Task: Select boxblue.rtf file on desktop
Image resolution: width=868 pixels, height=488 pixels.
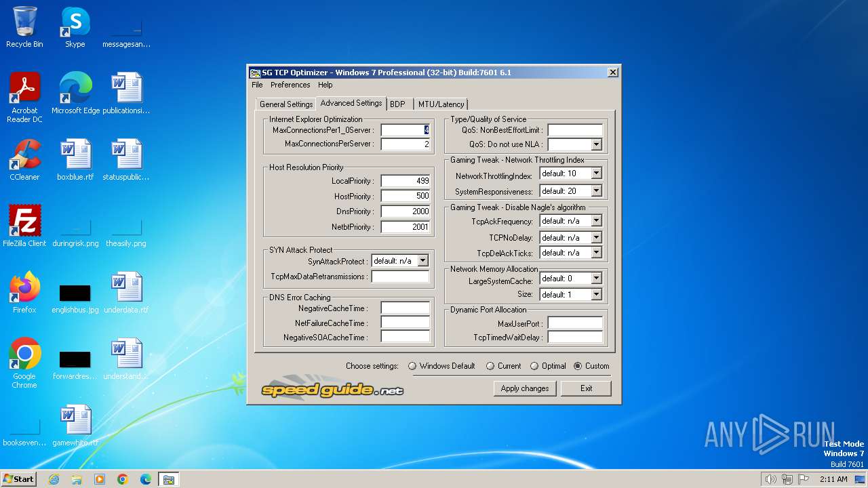Action: coord(75,160)
